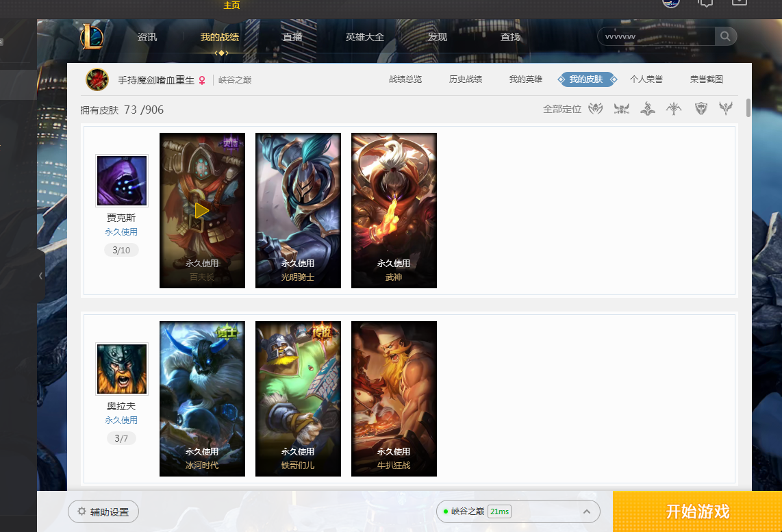Screen dimensions: 782x532
Task: Switch to 个人荣誉 sub-tab
Action: pyautogui.click(x=646, y=79)
